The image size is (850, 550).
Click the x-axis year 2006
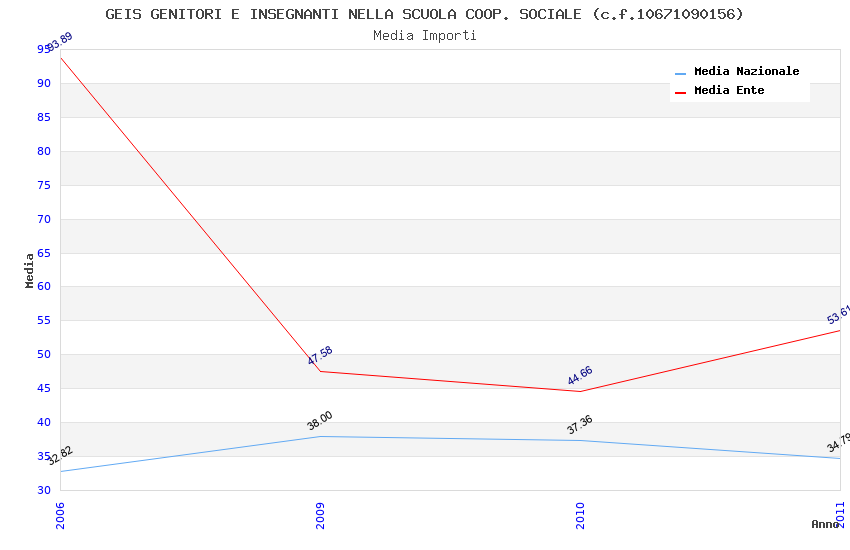click(x=60, y=515)
